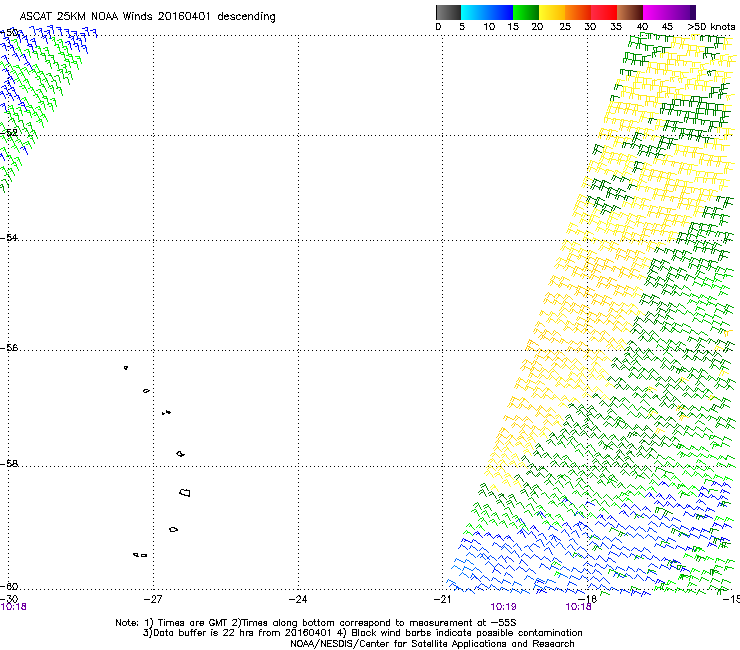
Task: Click the NOAA/NESDIS credit line
Action: [432, 644]
